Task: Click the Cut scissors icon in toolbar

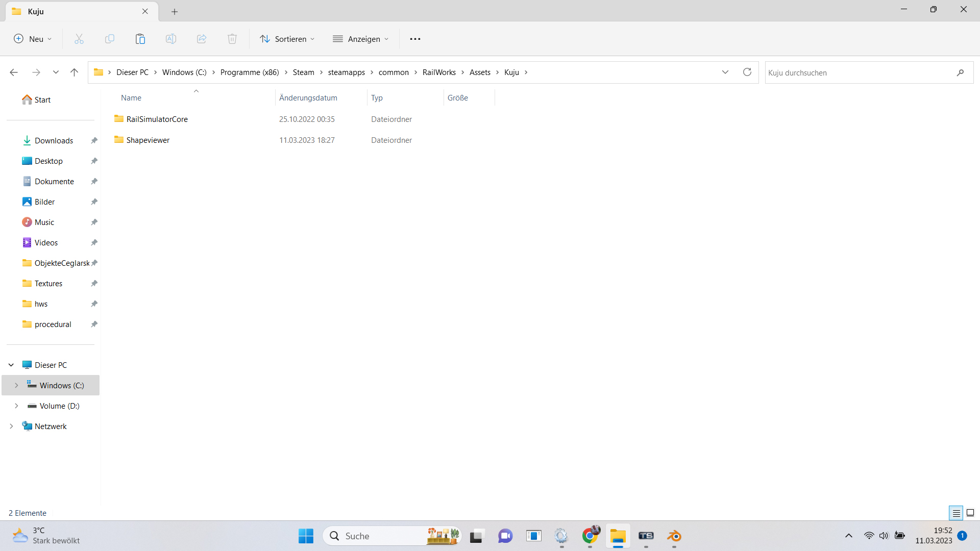Action: point(79,39)
